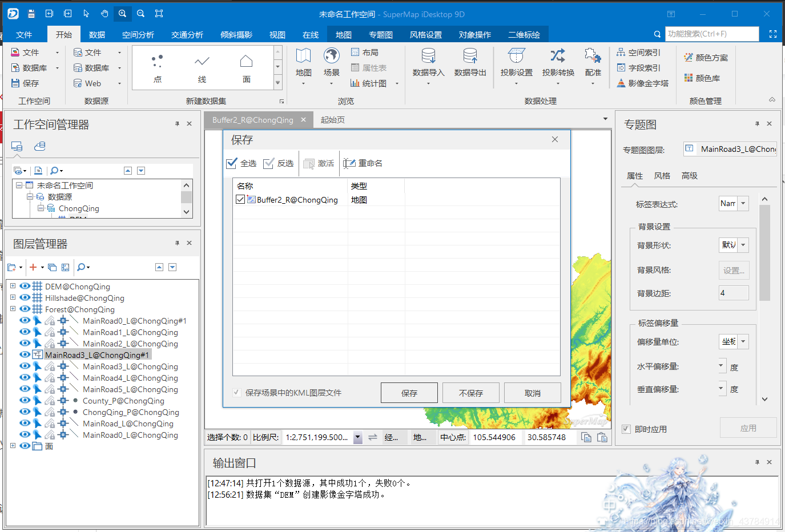Image resolution: width=785 pixels, height=532 pixels.
Task: Click the Web data source icon
Action: (78, 83)
